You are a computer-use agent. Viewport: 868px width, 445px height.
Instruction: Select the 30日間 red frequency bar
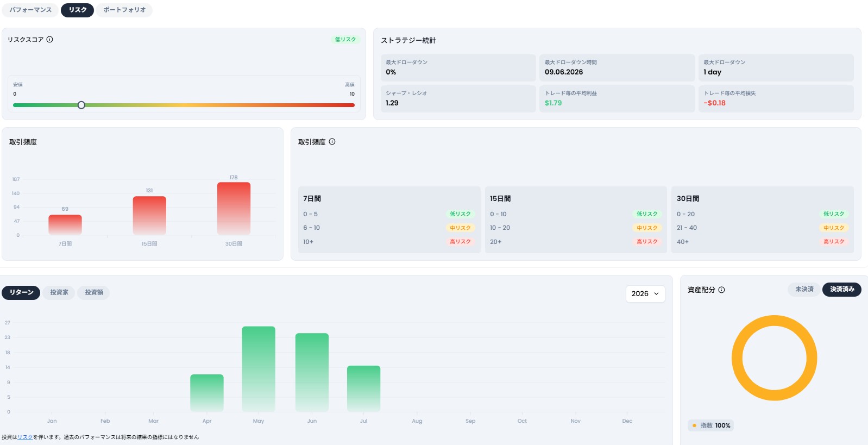click(234, 209)
